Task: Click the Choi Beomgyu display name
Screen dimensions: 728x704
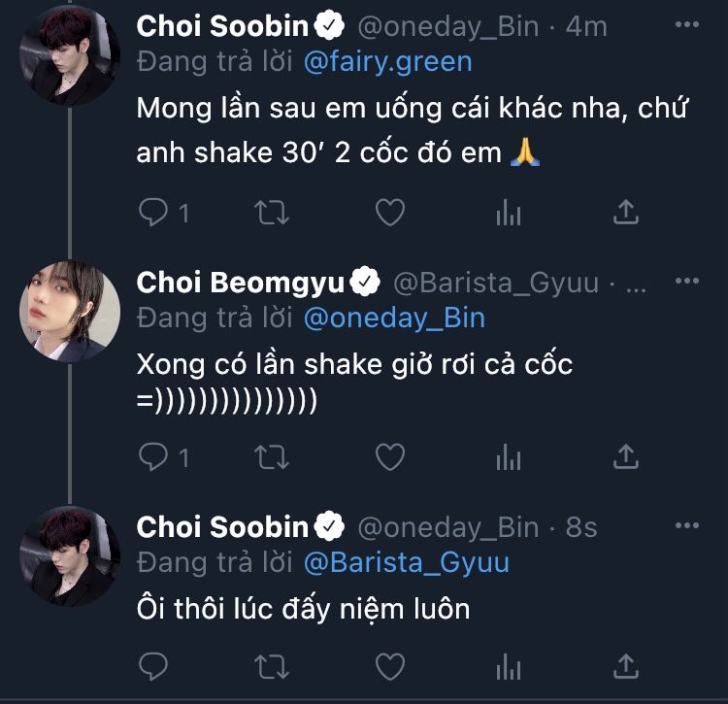Action: tap(241, 283)
